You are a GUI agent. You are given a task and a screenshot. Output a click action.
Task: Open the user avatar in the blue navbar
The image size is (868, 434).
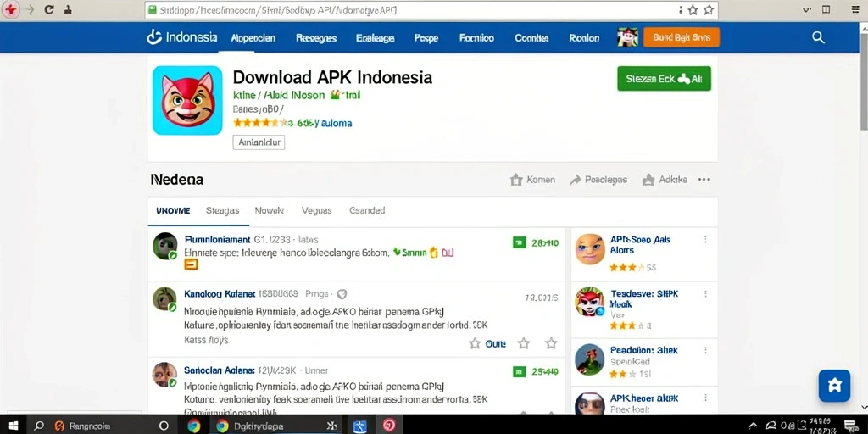click(628, 37)
